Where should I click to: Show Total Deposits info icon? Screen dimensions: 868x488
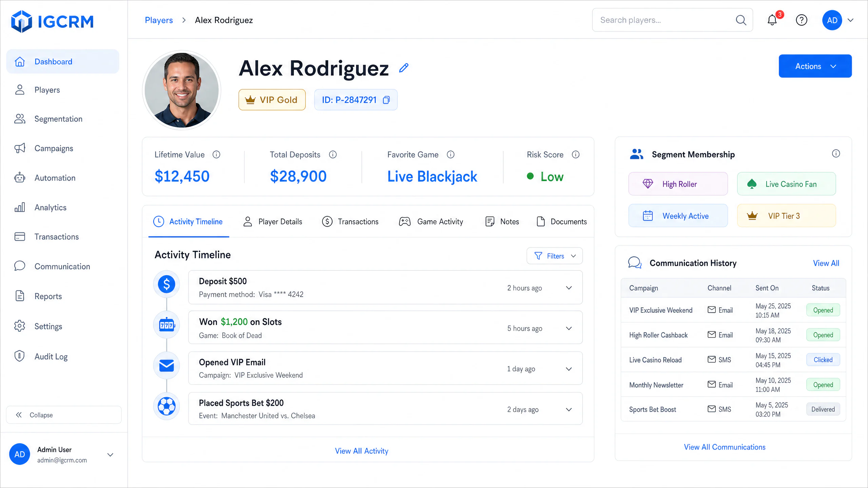pyautogui.click(x=333, y=155)
